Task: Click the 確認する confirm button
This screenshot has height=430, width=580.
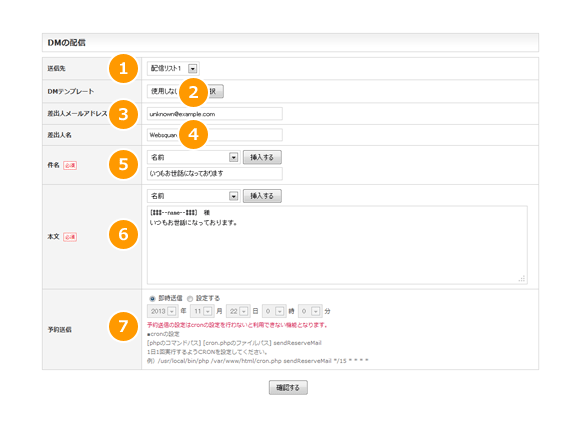Action: pyautogui.click(x=288, y=387)
